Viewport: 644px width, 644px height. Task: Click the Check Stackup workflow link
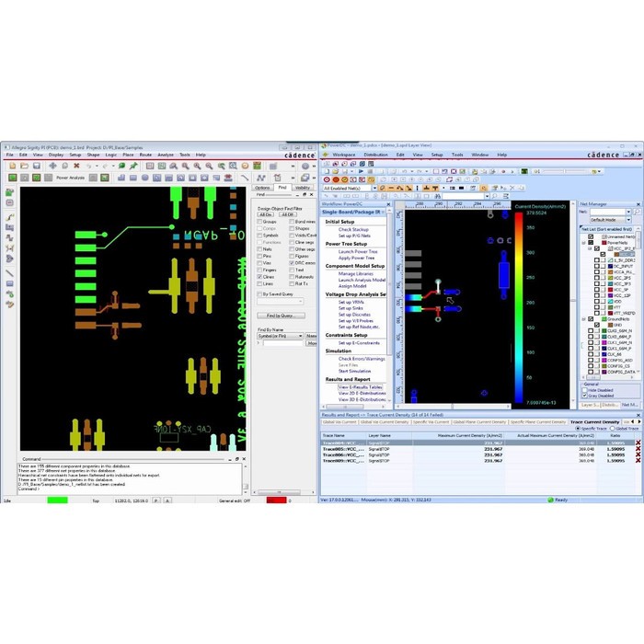353,230
